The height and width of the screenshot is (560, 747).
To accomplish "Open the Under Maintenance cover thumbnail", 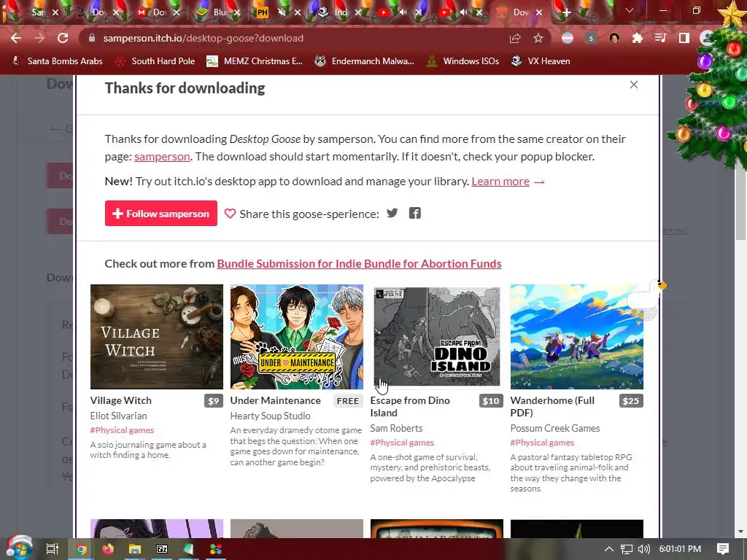I will (297, 337).
